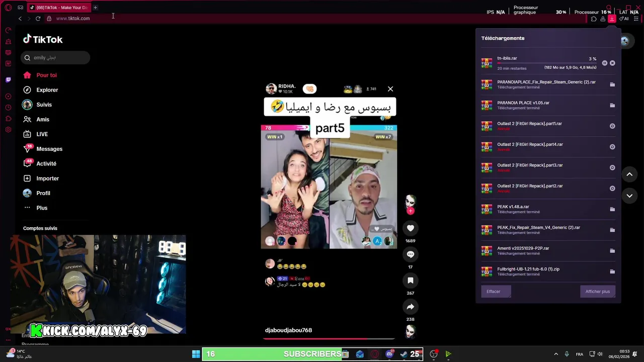Open the LIVE section

coord(35,134)
